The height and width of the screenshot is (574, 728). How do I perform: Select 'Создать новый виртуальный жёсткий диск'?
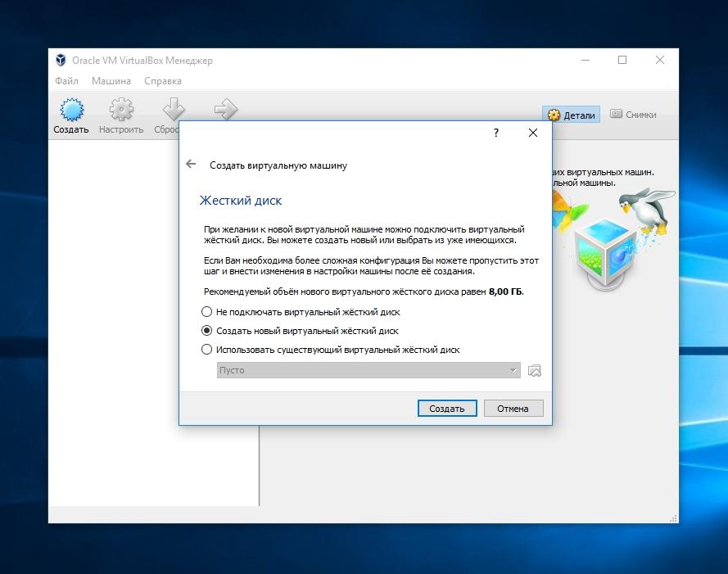(206, 331)
